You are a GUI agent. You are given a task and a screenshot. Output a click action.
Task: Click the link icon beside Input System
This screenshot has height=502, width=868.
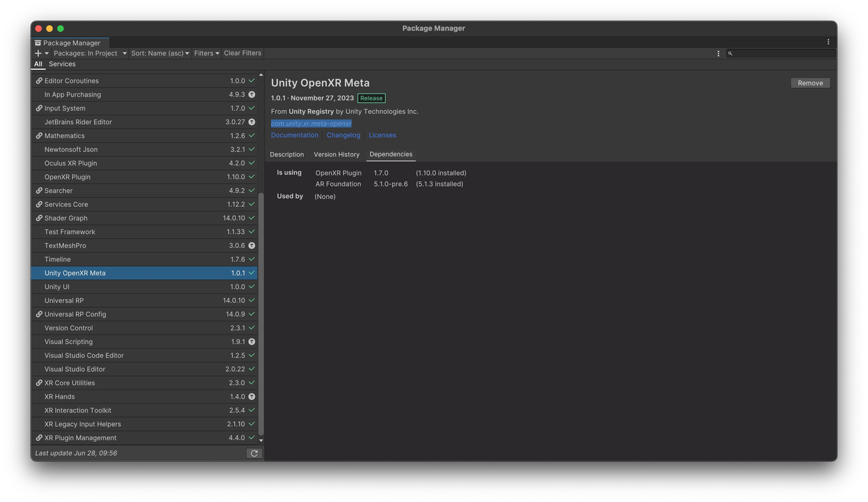click(x=39, y=109)
